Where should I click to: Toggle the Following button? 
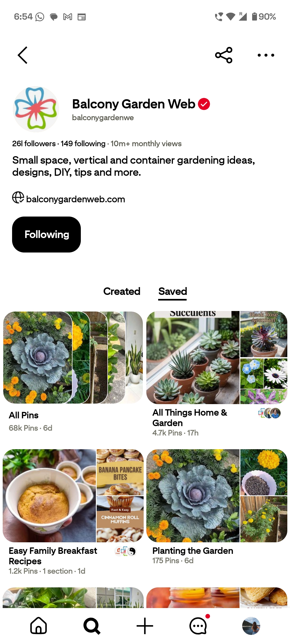46,235
